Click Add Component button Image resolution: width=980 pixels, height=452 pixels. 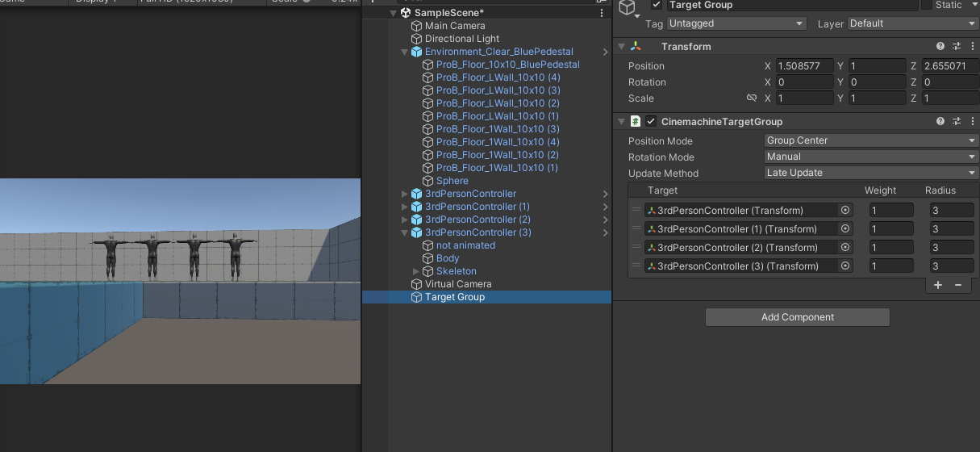tap(797, 317)
